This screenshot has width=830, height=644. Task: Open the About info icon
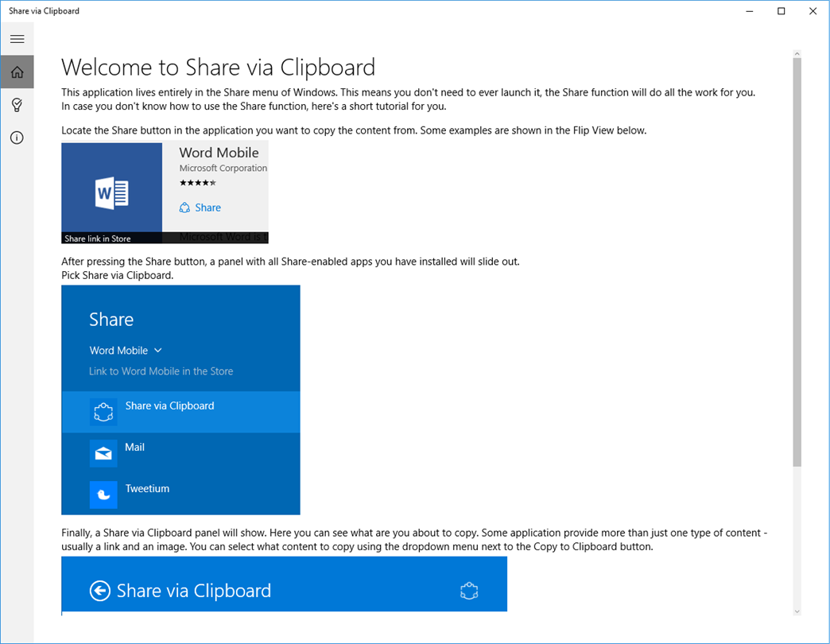click(x=17, y=138)
